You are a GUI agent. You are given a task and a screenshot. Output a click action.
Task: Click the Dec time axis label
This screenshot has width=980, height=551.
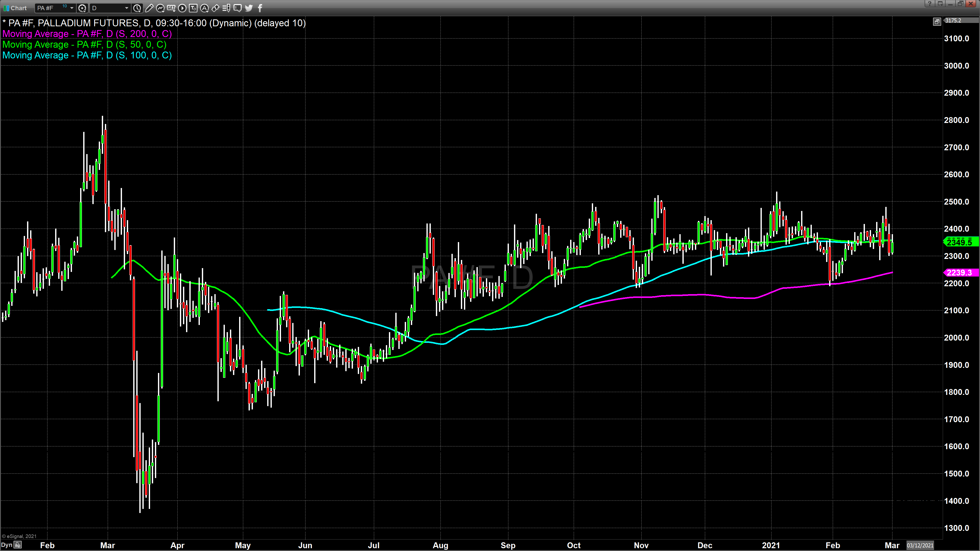[705, 545]
